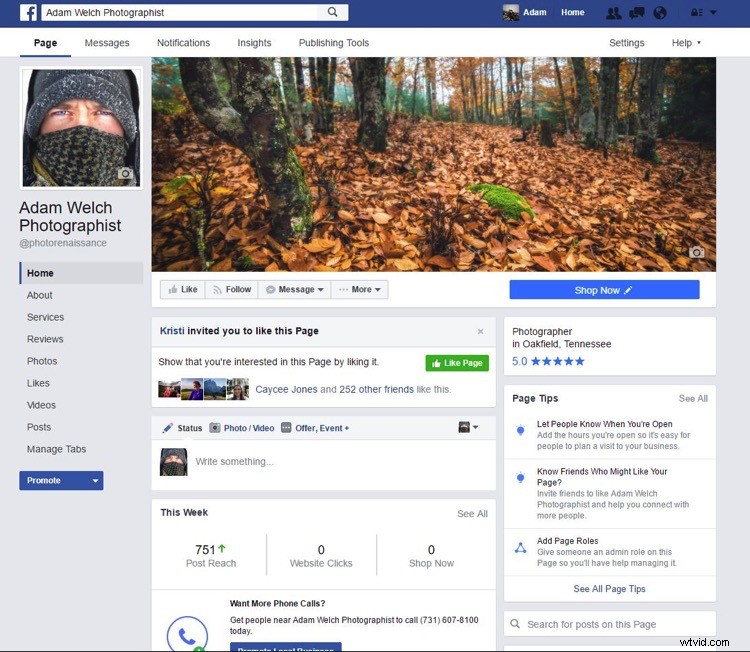750x652 pixels.
Task: Click the 751 Post Reach stat
Action: [x=210, y=556]
